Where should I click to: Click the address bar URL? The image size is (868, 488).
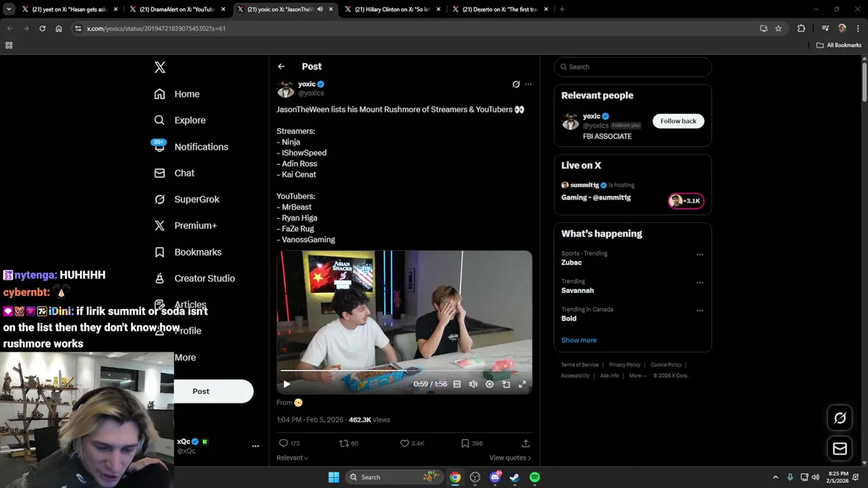coord(156,28)
